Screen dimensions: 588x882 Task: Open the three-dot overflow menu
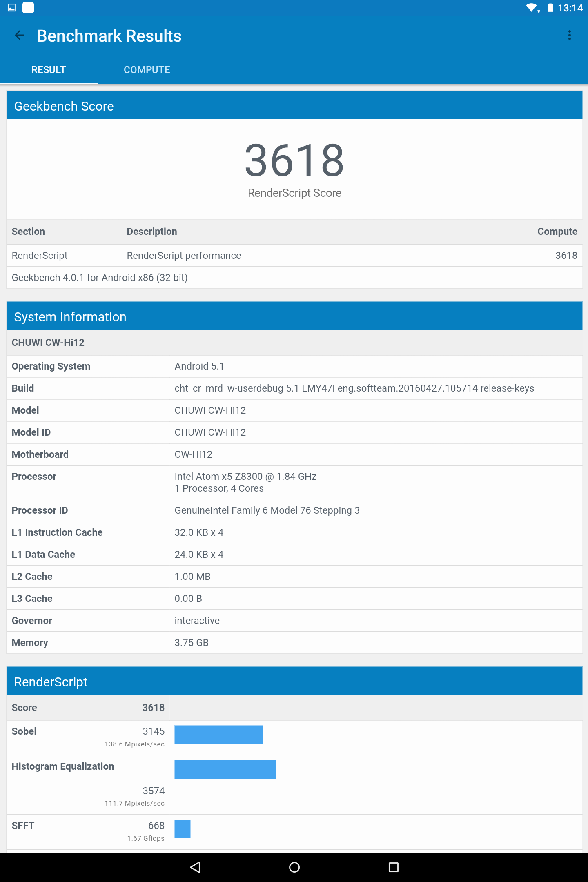(569, 36)
